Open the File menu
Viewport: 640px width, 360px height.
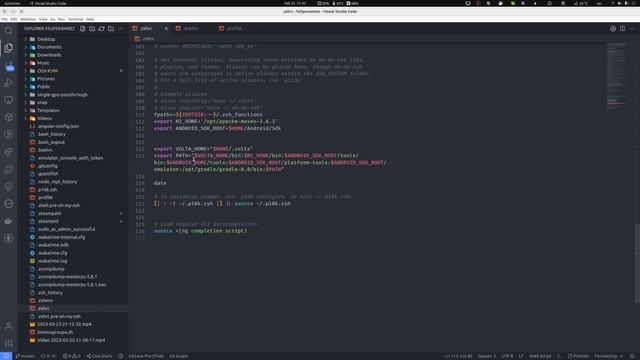coord(4,19)
